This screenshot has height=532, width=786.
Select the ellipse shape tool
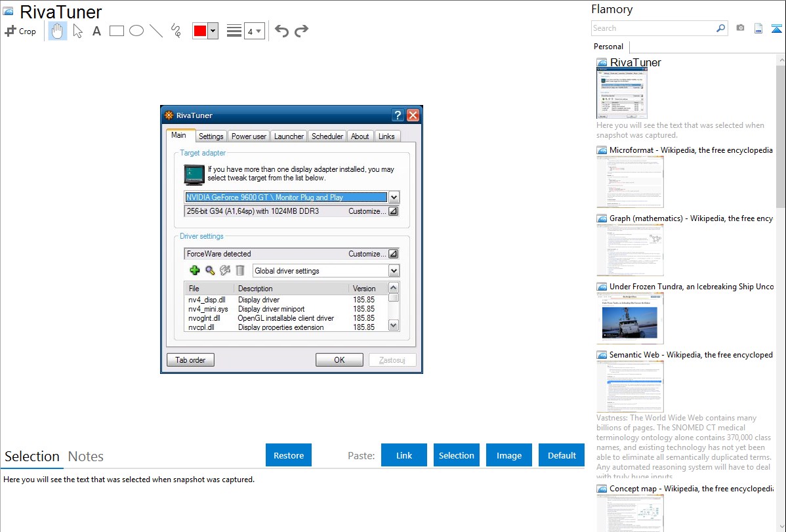pos(136,31)
